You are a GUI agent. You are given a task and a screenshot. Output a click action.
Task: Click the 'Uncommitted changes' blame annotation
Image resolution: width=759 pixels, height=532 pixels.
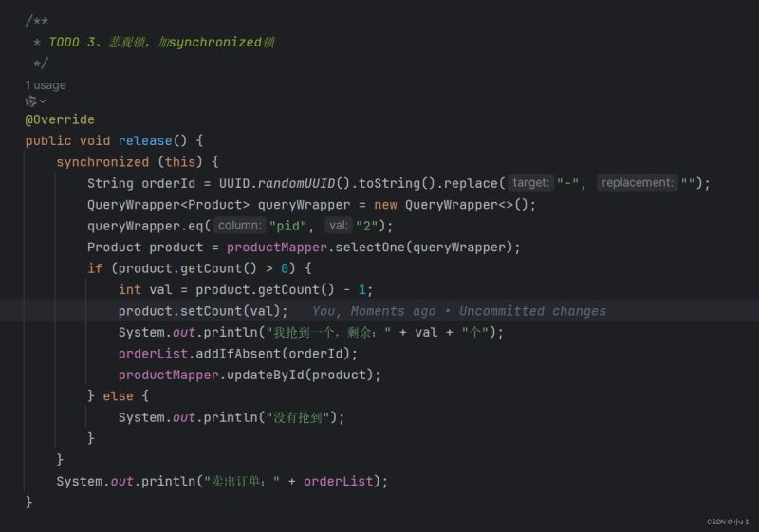point(532,311)
